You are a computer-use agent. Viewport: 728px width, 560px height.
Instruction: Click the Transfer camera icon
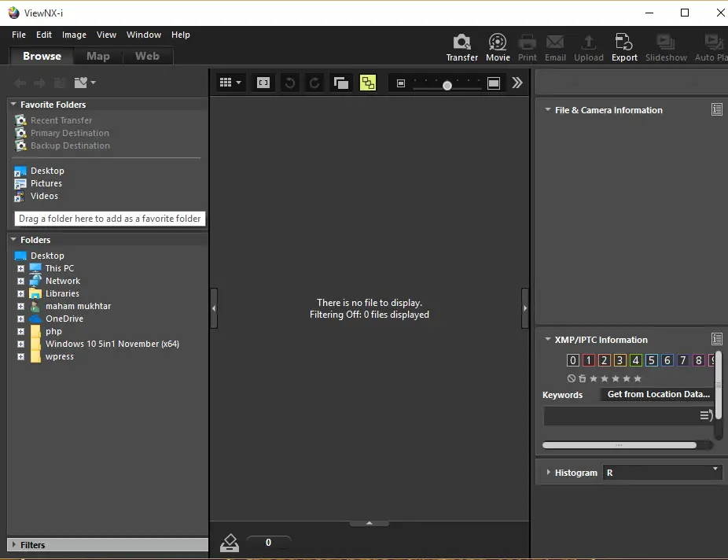tap(461, 42)
